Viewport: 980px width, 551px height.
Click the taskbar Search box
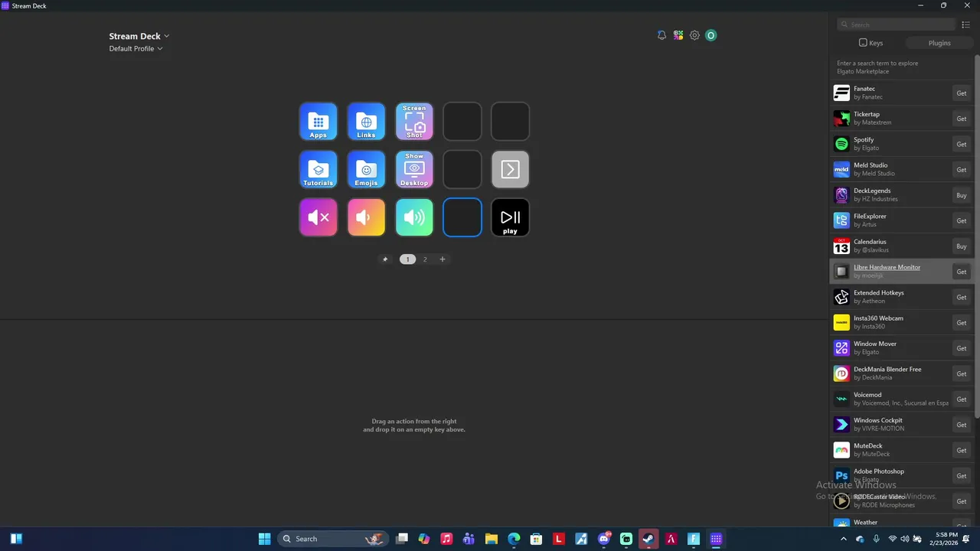tap(332, 539)
